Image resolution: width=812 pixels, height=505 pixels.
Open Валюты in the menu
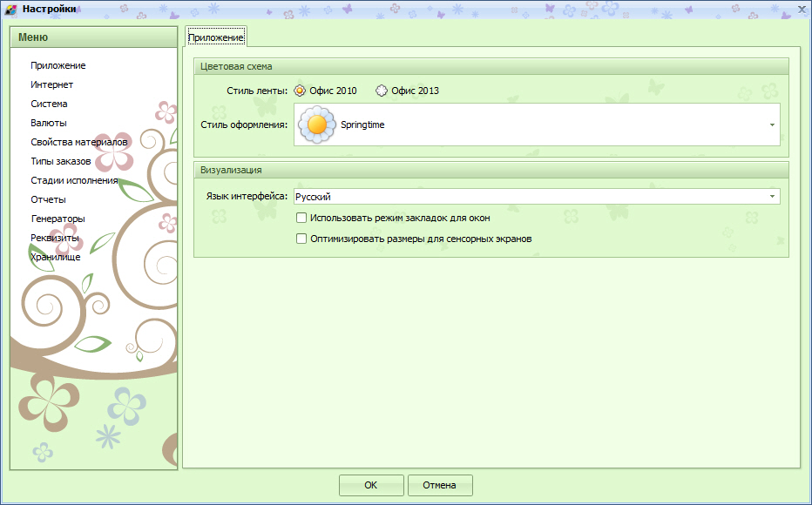tap(49, 123)
